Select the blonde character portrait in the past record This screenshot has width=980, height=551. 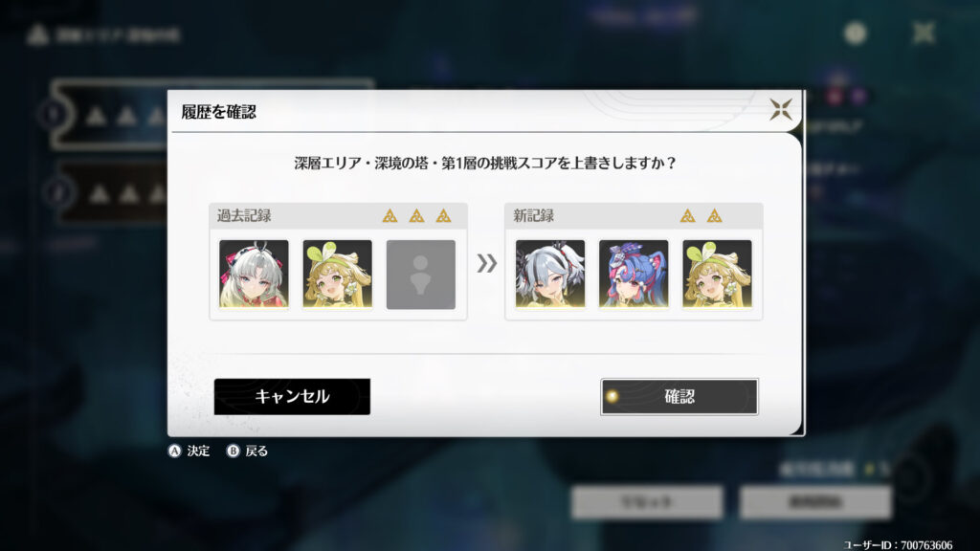coord(338,275)
